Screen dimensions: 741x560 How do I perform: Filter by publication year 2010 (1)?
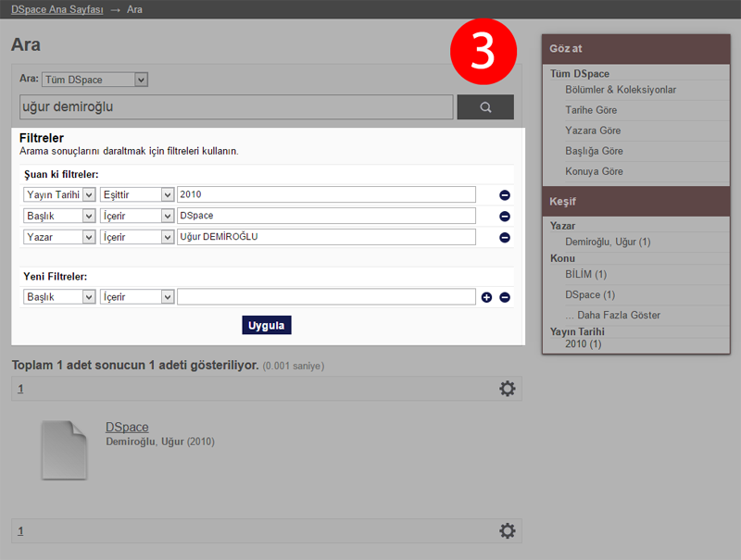tap(584, 343)
